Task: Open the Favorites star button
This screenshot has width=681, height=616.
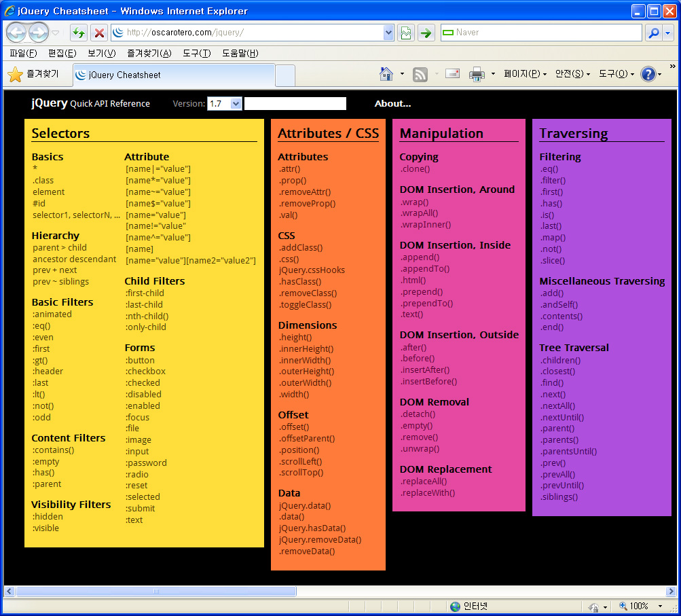Action: point(33,74)
